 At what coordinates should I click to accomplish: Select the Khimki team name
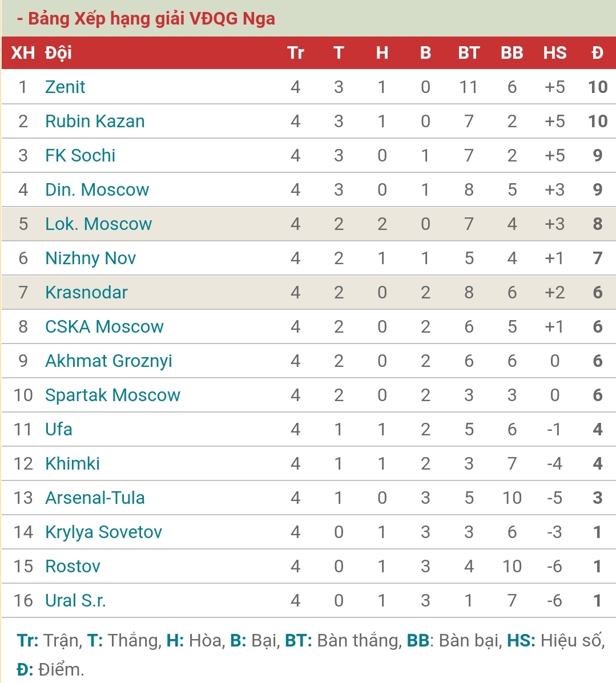coord(73,463)
